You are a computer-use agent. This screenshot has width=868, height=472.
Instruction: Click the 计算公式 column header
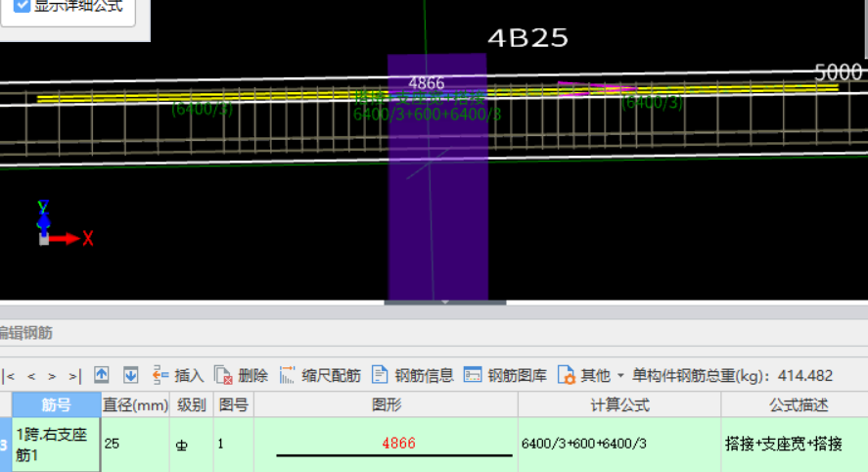[x=619, y=405]
